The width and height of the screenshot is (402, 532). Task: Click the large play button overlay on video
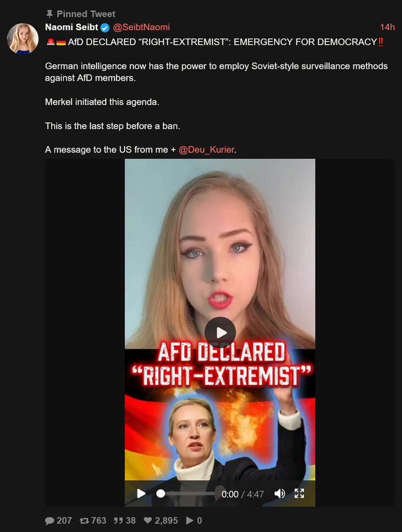[x=220, y=332]
